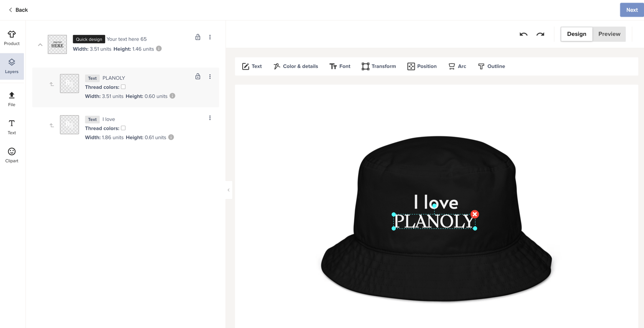The image size is (644, 328).
Task: Switch to the Preview tab
Action: tap(609, 34)
